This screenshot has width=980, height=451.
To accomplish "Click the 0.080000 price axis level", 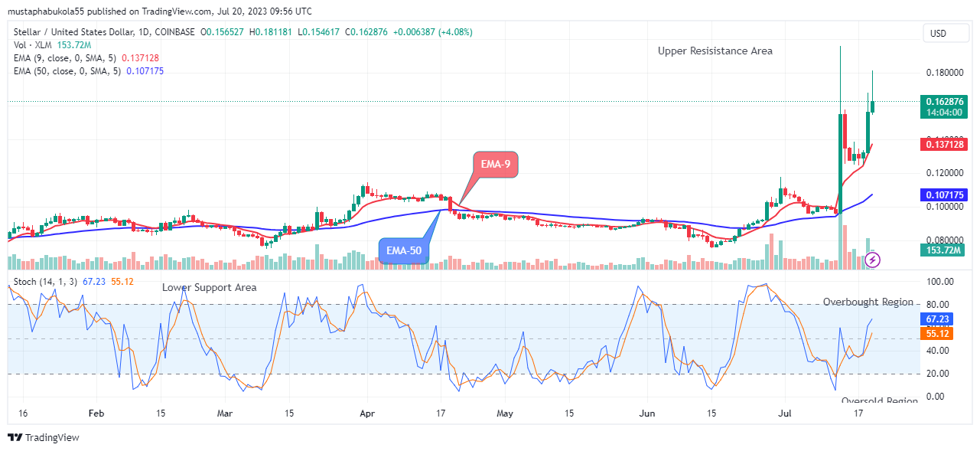I will (945, 240).
